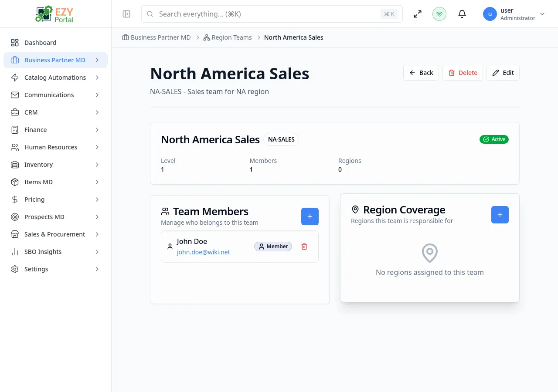
Task: Add a team member with plus button
Action: tap(310, 216)
